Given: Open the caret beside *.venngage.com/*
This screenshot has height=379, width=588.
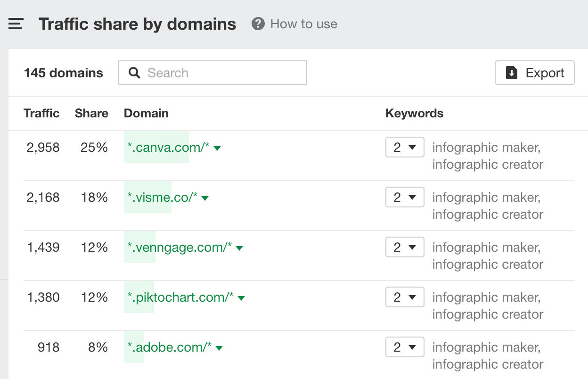Looking at the screenshot, I should point(240,247).
